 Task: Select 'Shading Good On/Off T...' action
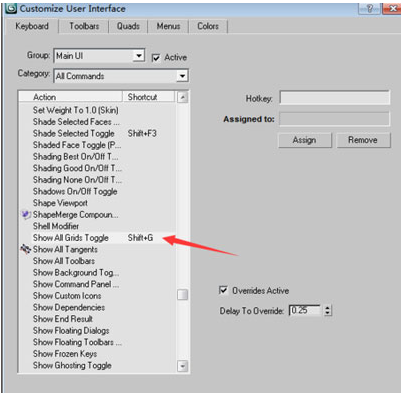click(77, 168)
